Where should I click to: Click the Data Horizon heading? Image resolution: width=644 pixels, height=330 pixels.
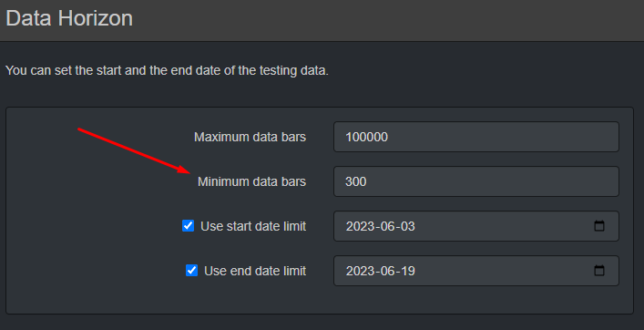[69, 18]
